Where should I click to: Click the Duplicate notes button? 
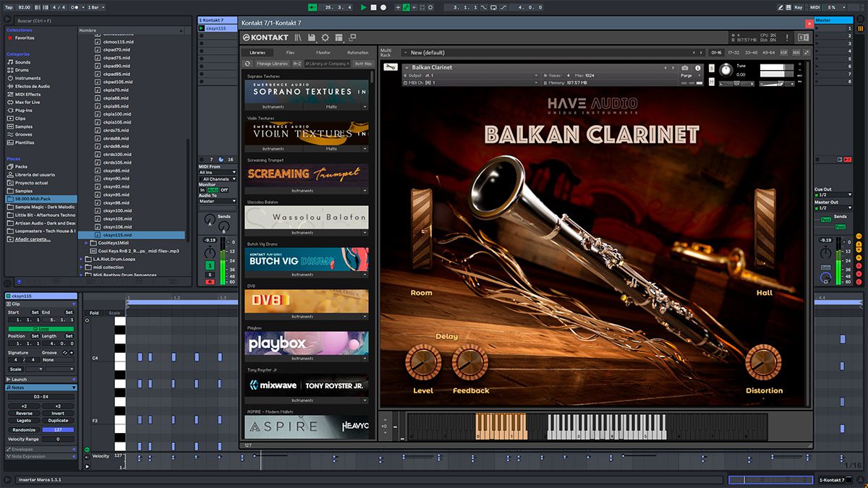coord(58,420)
